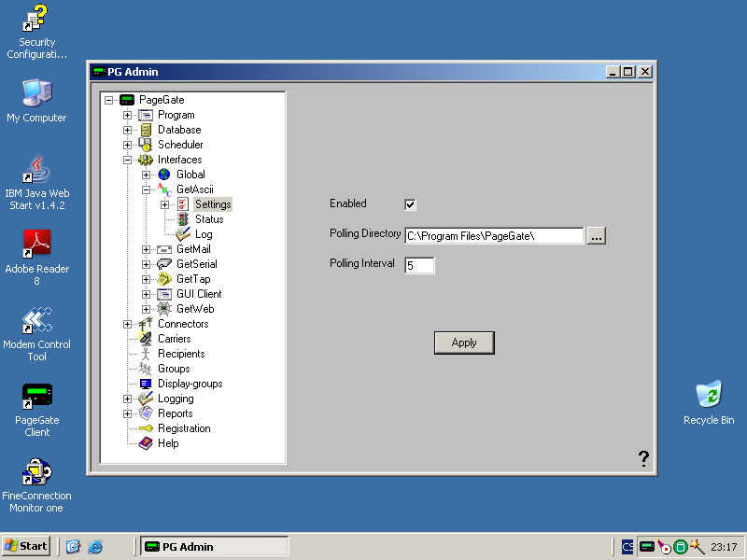This screenshot has width=747, height=560.
Task: Click the Log notebook icon under GetAscii
Action: (182, 234)
